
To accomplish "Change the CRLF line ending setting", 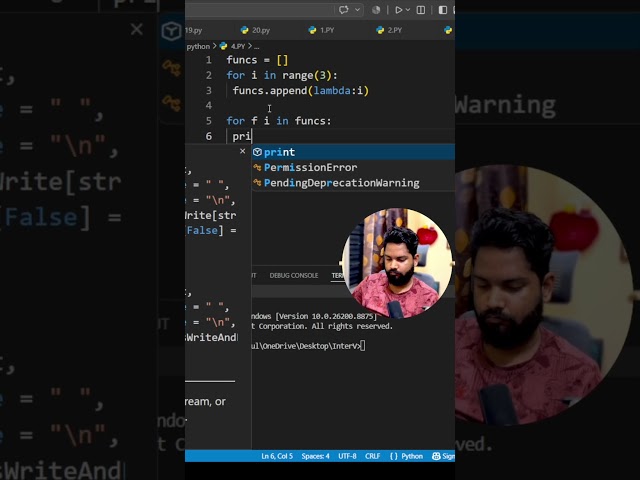I will tap(373, 456).
